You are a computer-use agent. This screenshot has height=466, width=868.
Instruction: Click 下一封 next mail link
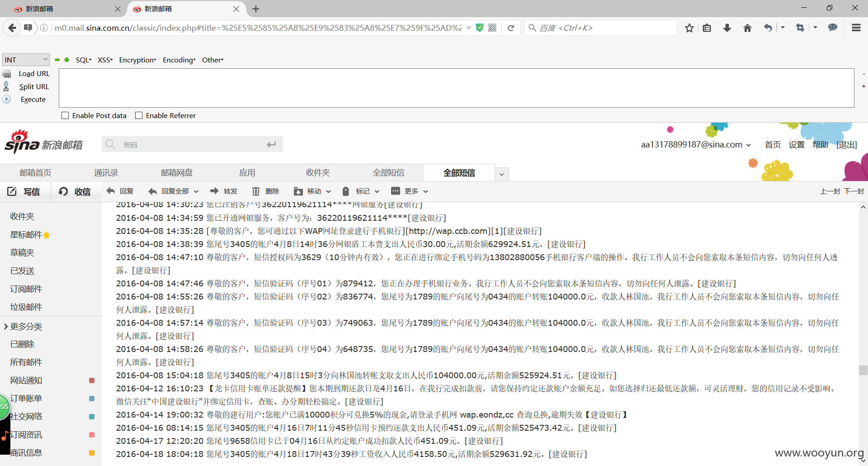(x=854, y=191)
